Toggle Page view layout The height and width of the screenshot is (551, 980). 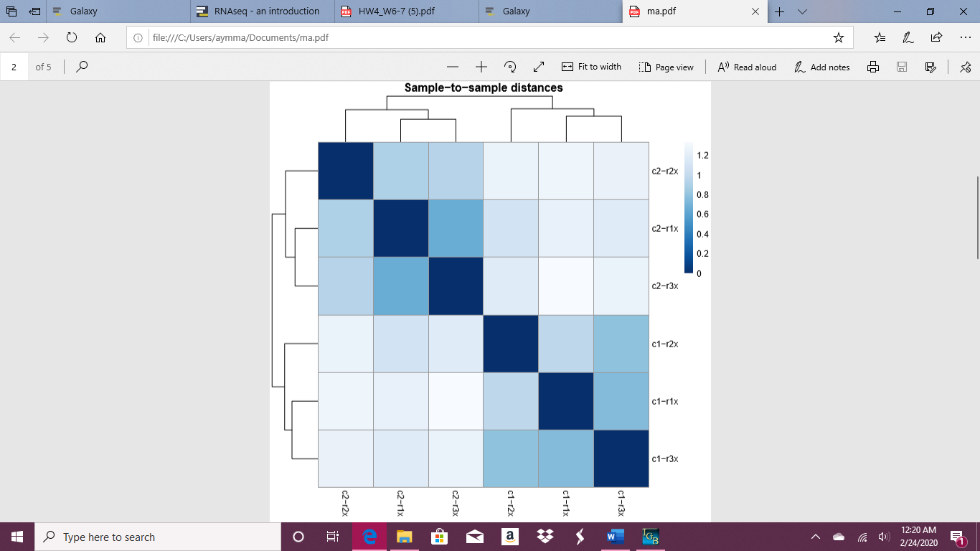666,67
